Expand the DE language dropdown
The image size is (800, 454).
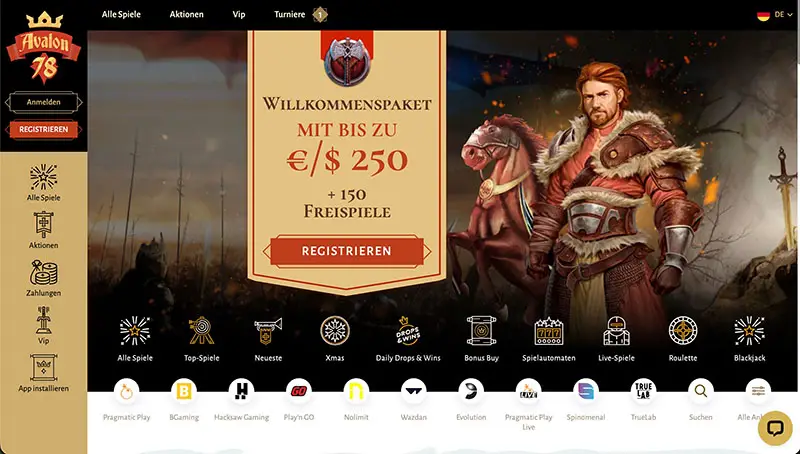(774, 15)
